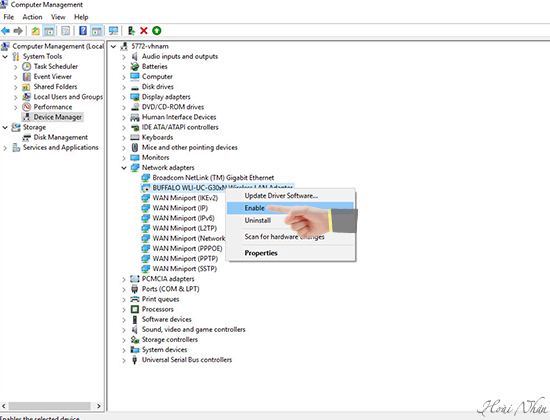Click the Sound, video and game controllers icon
550x420 pixels.
[x=135, y=329]
